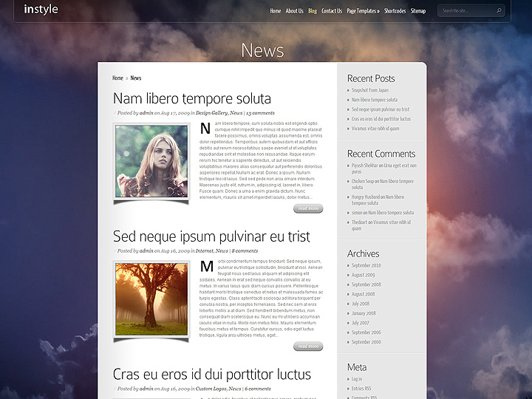Open simon's comment on Nam libero
This screenshot has height=399, width=532.
[383, 213]
